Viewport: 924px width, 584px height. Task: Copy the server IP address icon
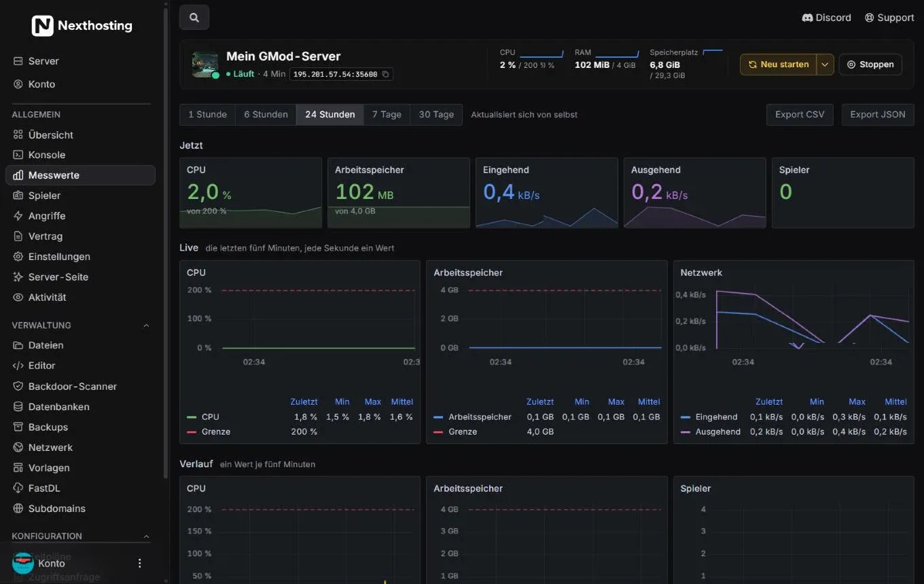[x=386, y=74]
